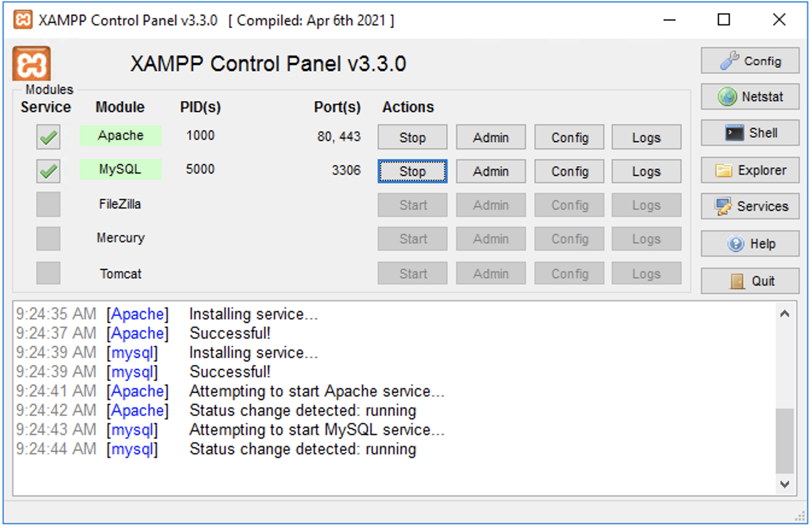Screen dimensions: 812x528
Task: Click the 9:24:44 AM log timestamp
Action: point(56,449)
